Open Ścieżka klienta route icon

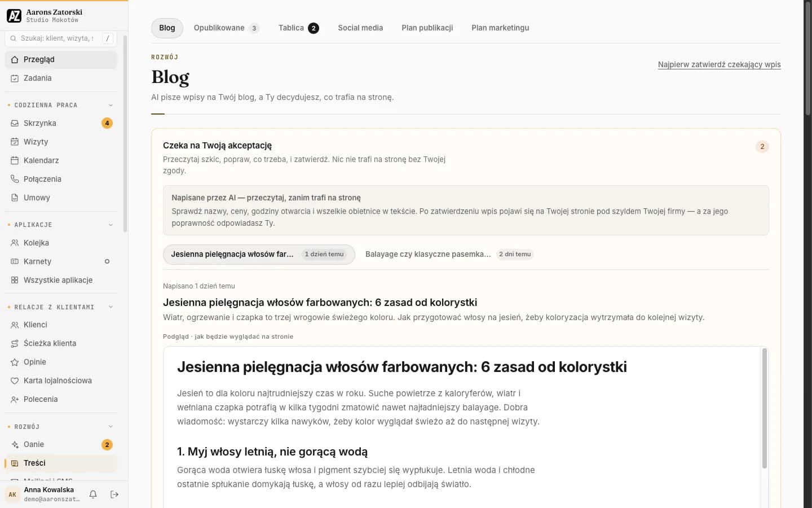coord(15,343)
